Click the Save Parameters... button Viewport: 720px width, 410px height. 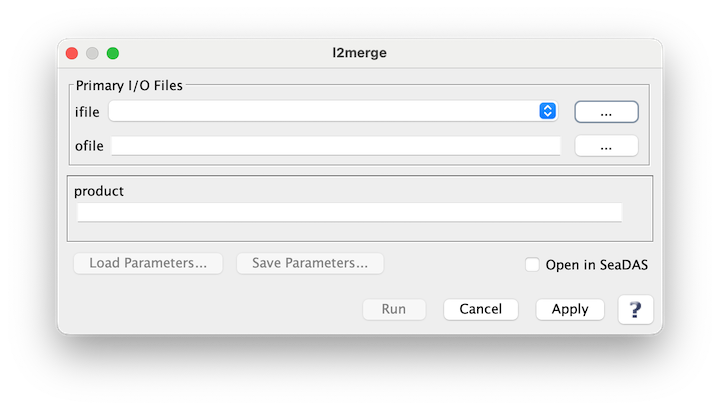click(310, 263)
